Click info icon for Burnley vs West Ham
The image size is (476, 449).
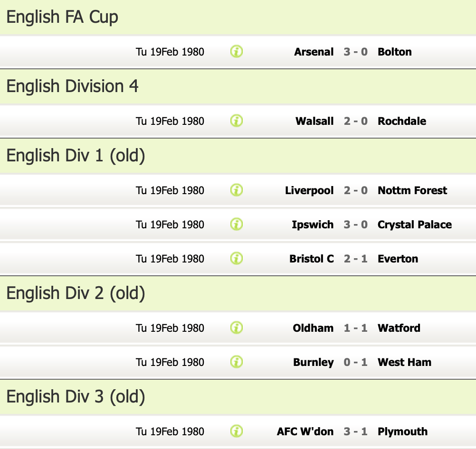click(237, 362)
